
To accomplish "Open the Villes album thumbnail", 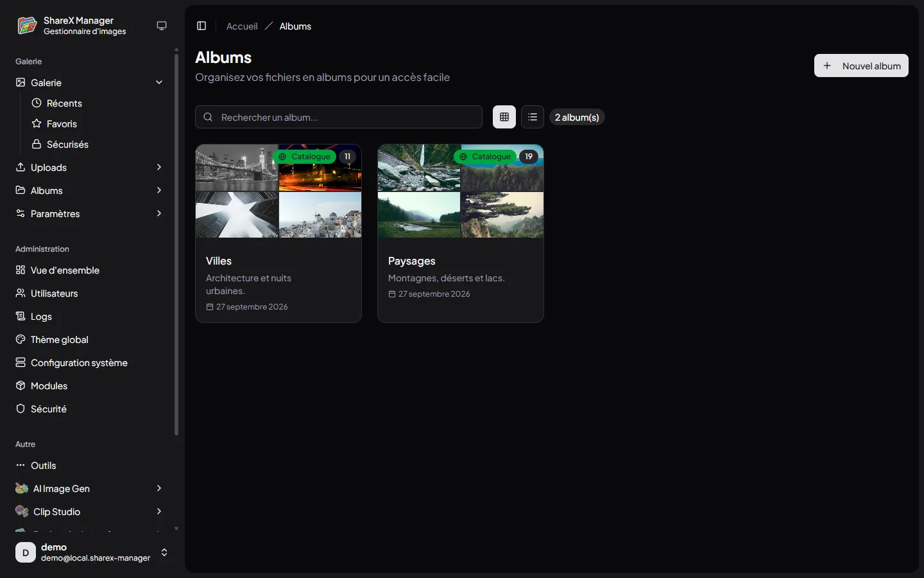I will pos(278,191).
